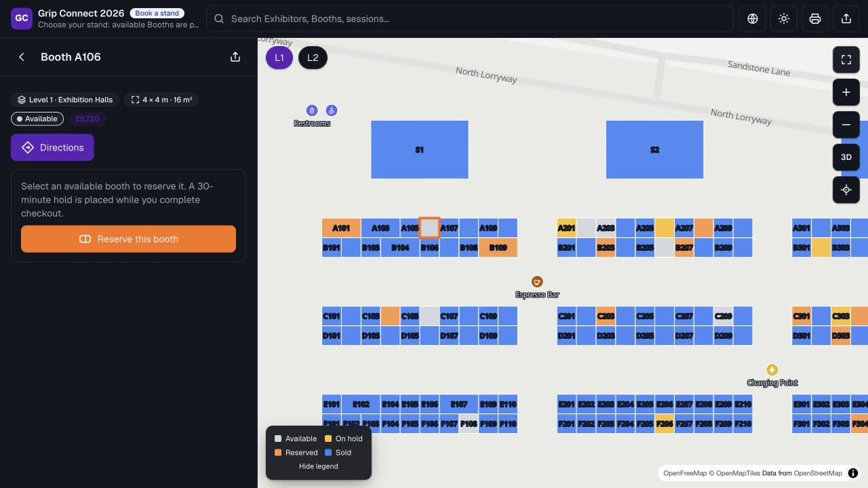
Task: Select stand S1 on the map
Action: coord(420,150)
